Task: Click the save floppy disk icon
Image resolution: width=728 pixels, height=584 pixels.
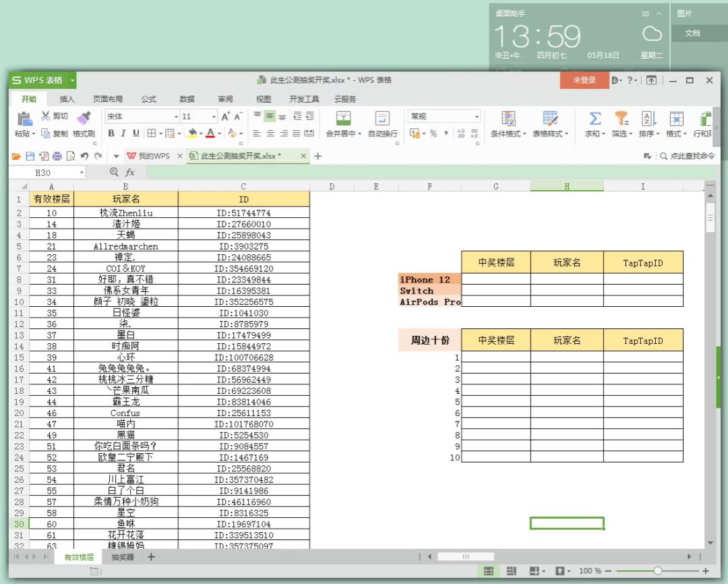Action: [x=30, y=156]
